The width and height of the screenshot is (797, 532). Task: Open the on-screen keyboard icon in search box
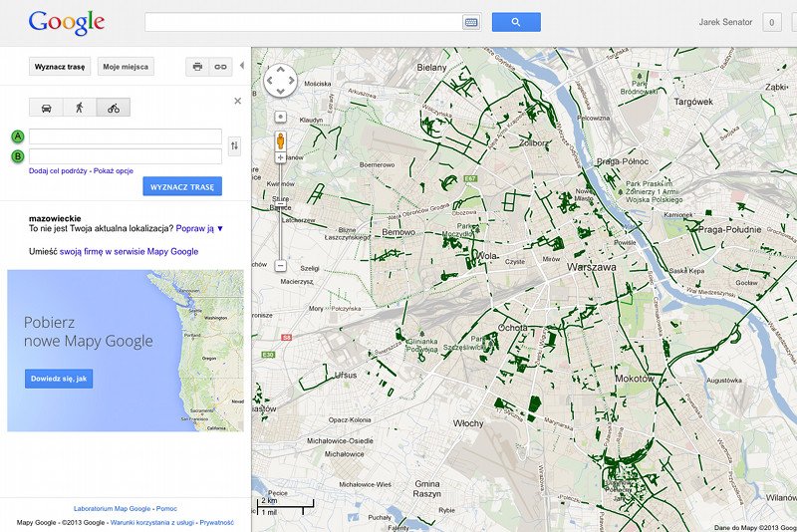coord(471,22)
